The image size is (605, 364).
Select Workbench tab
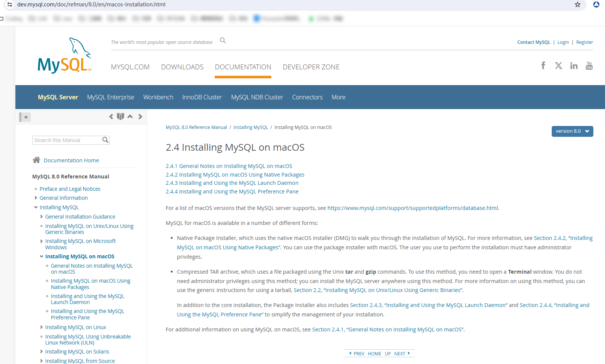(x=158, y=97)
